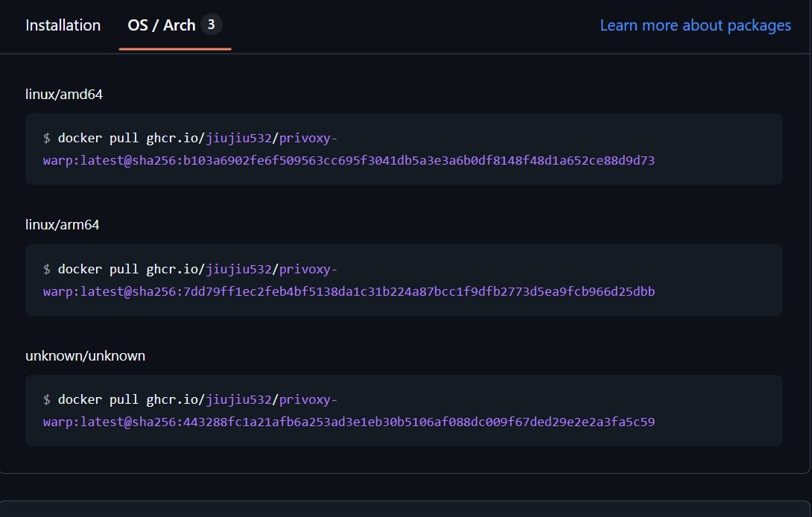Click the sha256:443288f digest line for unknown/unknown

(349, 422)
